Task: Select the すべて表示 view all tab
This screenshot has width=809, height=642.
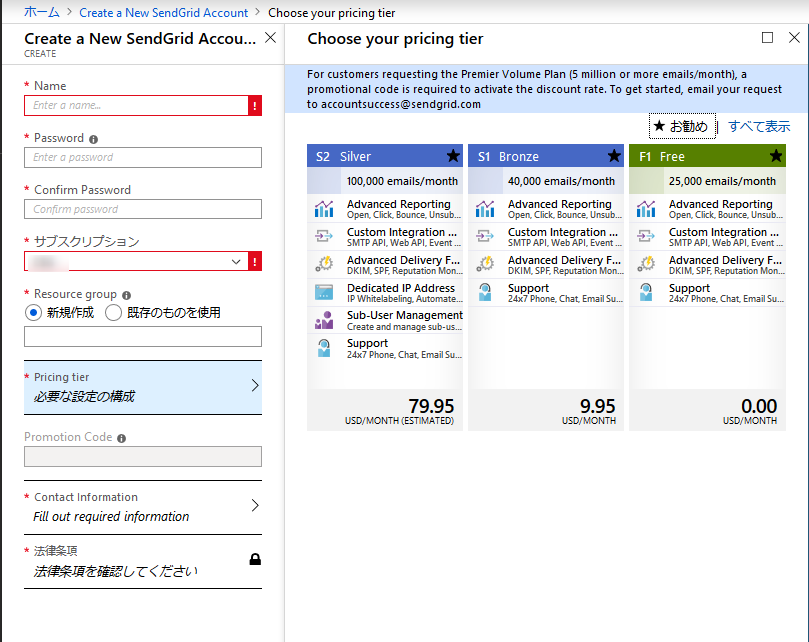Action: [x=759, y=126]
